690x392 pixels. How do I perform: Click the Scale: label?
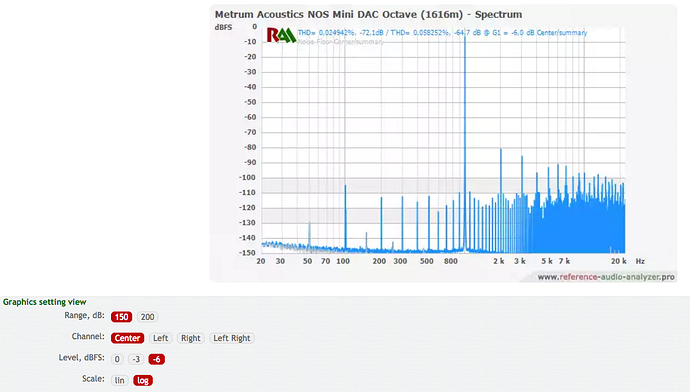click(x=93, y=379)
